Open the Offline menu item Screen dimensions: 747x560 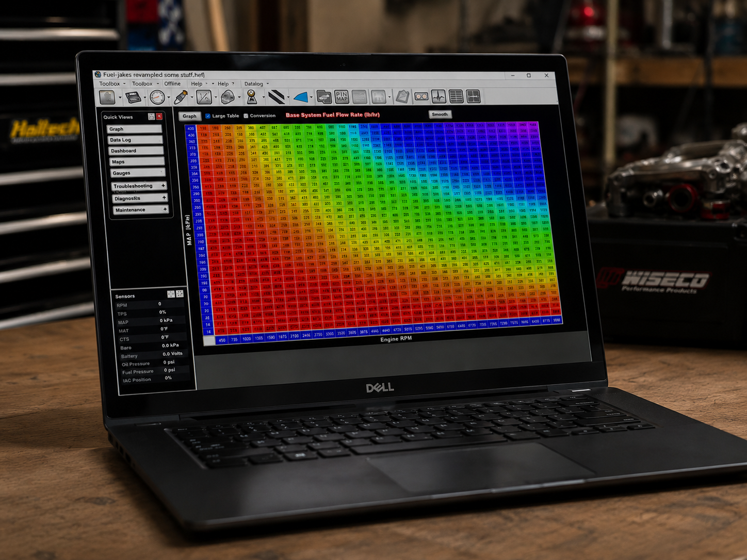click(172, 84)
